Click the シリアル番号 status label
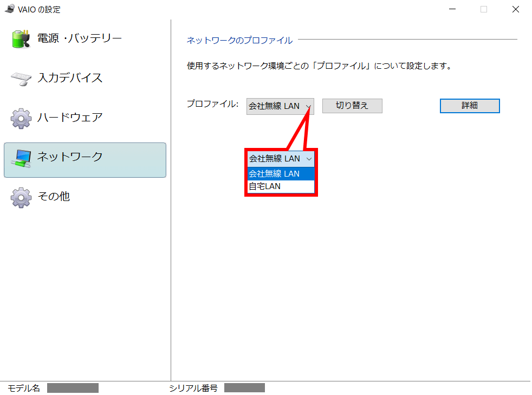 pos(193,388)
